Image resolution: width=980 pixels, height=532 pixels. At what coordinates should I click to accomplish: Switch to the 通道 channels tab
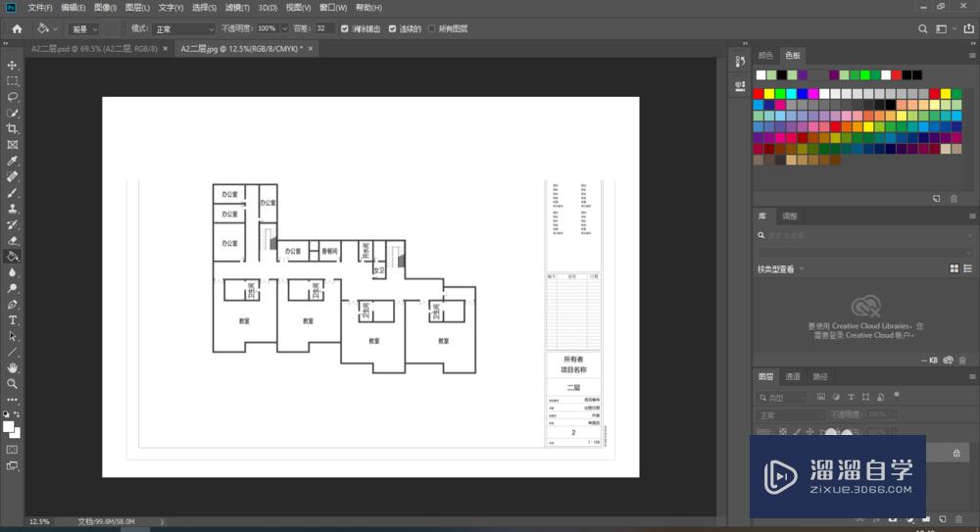click(x=793, y=376)
